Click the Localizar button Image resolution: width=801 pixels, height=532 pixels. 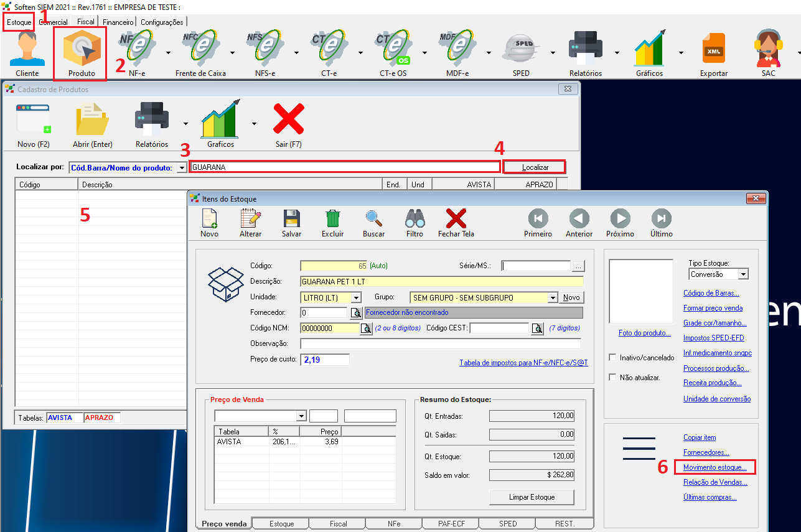[535, 167]
